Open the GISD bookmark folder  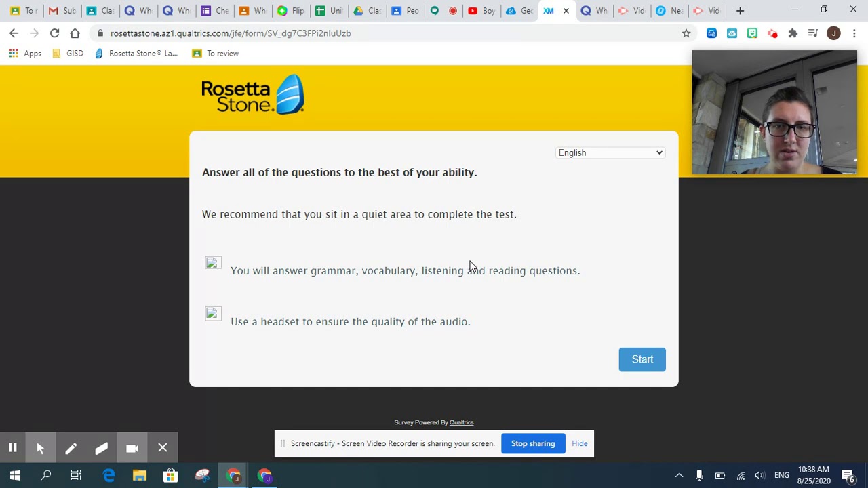pos(66,53)
